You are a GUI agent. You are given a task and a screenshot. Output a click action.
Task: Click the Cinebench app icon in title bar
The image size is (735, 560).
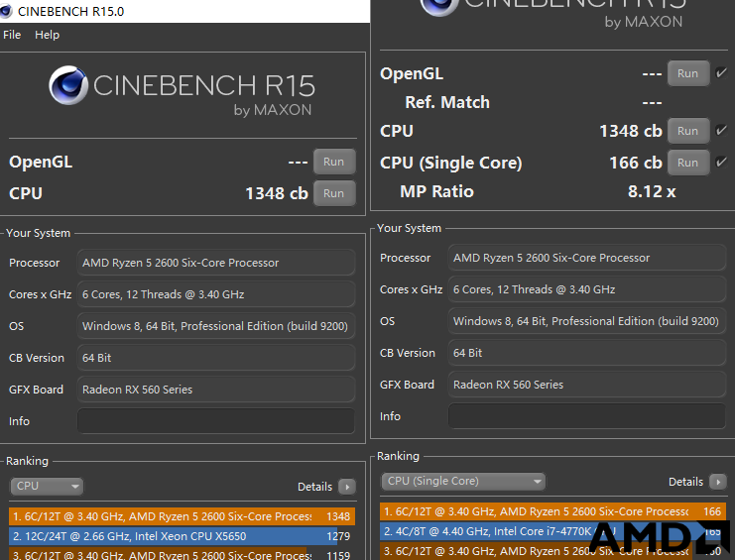tap(5, 10)
